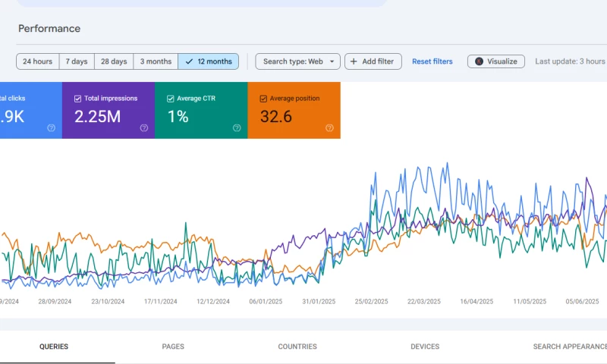Select the 24 hours date range
This screenshot has width=607, height=364.
point(38,61)
